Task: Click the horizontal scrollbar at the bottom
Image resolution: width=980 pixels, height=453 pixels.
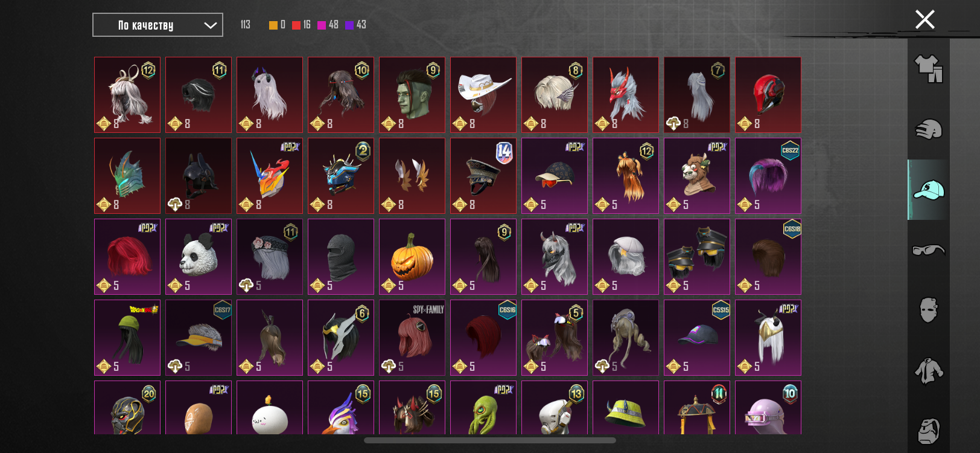Action: click(490, 440)
